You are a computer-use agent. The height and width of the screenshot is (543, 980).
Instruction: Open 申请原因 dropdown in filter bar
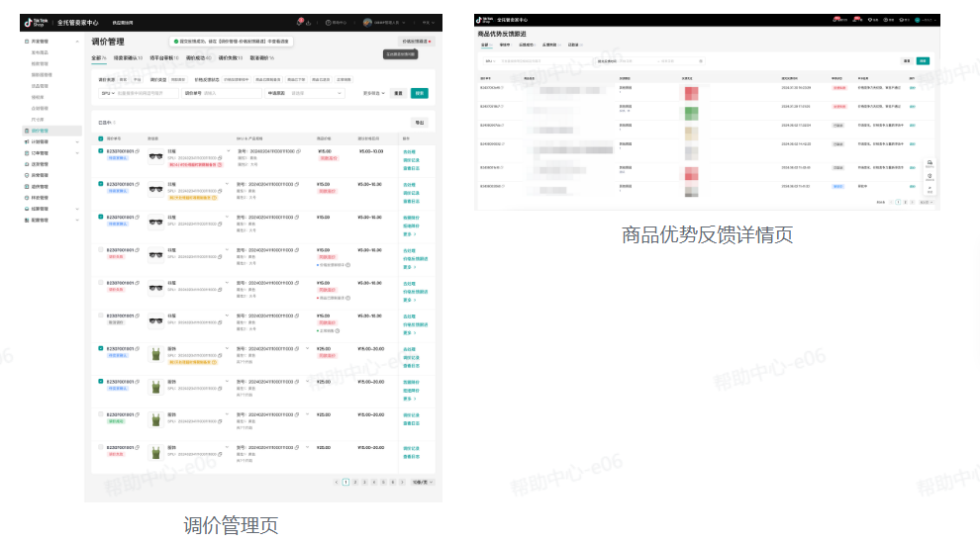[x=305, y=93]
